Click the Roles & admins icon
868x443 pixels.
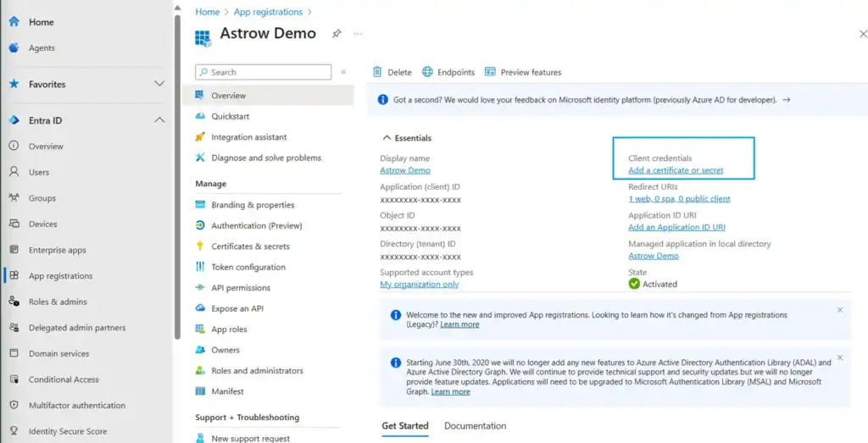click(x=14, y=302)
